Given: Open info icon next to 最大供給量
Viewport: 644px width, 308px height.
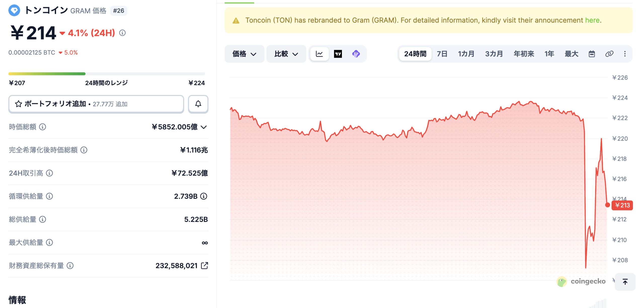Looking at the screenshot, I should click(x=50, y=243).
